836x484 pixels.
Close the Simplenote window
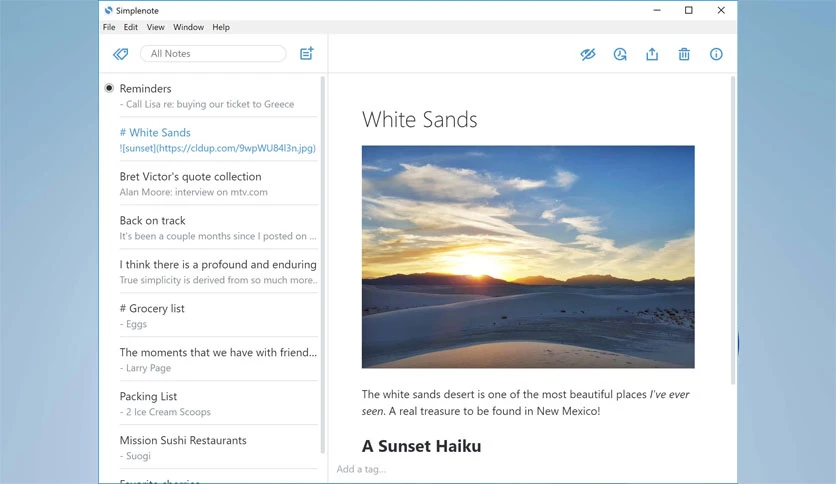point(721,10)
